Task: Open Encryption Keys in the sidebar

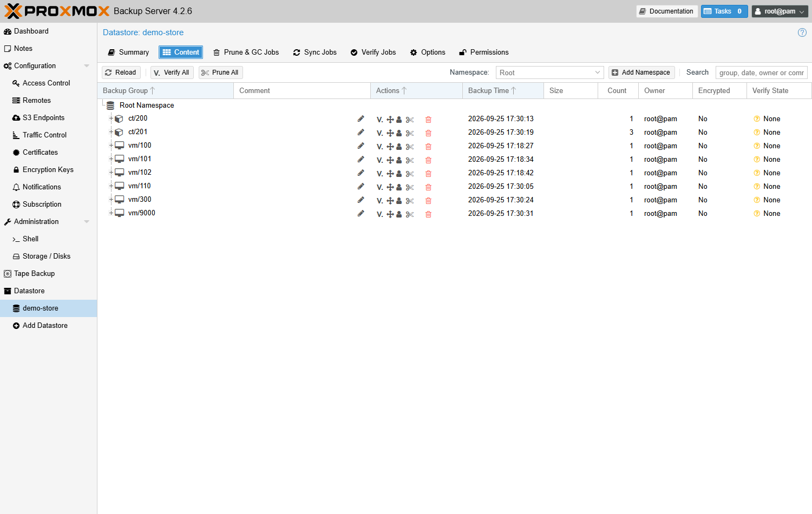Action: pos(48,170)
